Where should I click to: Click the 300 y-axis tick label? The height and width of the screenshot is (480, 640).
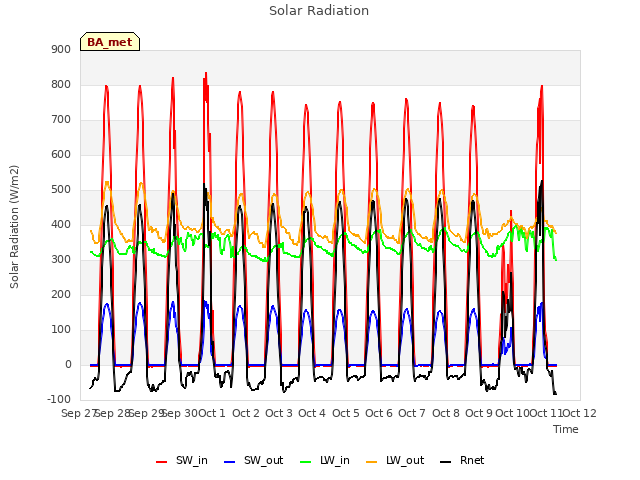point(61,260)
